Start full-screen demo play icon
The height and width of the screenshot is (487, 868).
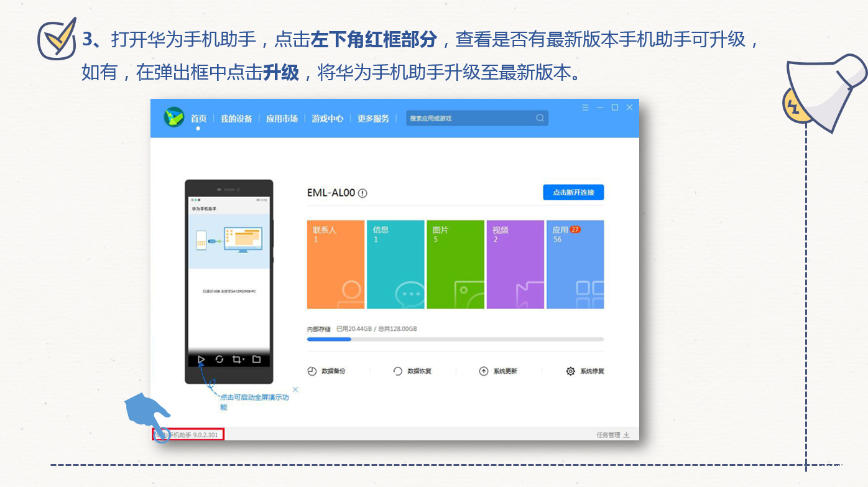[201, 359]
